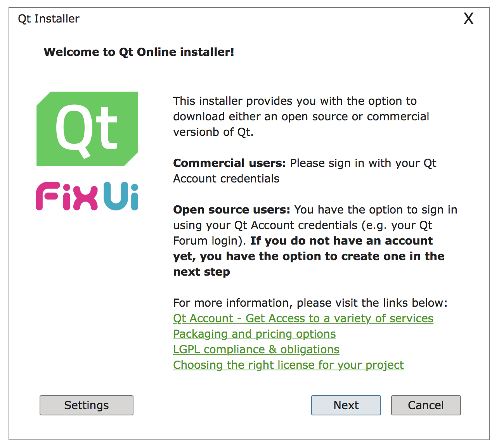Image resolution: width=499 pixels, height=448 pixels.
Task: Click the misspelled word versionb
Action: 196,132
